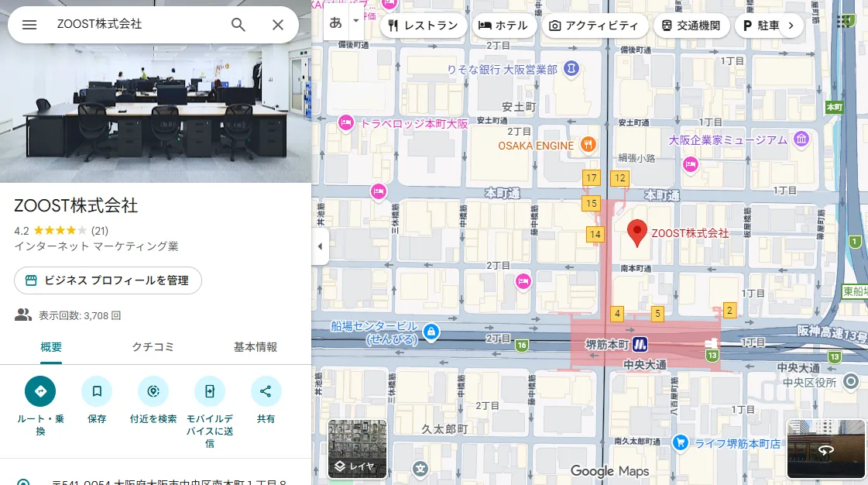
Task: Click the address location pin icon
Action: [x=23, y=483]
